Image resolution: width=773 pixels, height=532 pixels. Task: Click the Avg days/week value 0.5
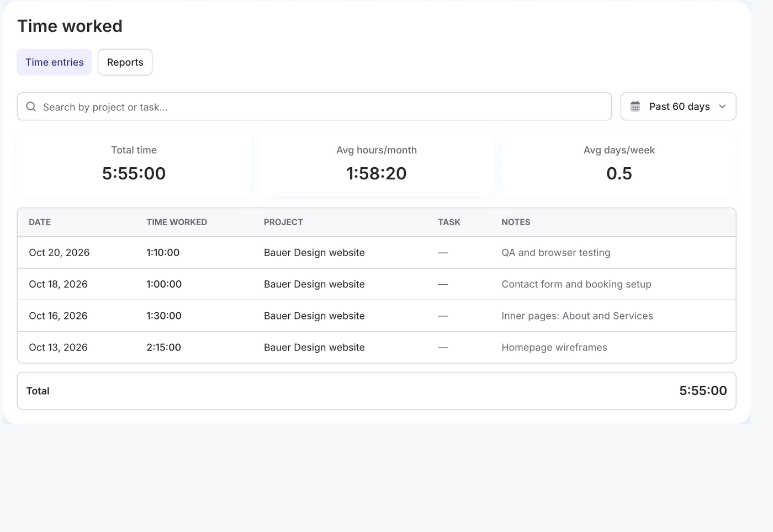(x=619, y=173)
